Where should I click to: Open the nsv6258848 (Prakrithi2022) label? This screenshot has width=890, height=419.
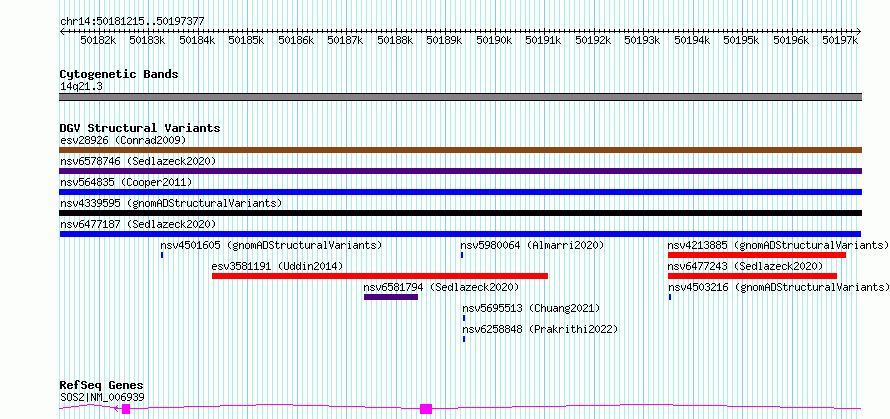click(540, 329)
